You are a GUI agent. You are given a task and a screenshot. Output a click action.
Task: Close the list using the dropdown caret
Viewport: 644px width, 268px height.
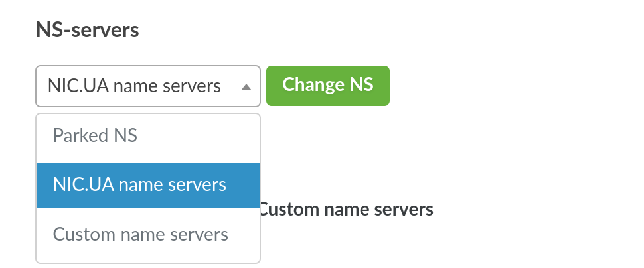coord(246,86)
